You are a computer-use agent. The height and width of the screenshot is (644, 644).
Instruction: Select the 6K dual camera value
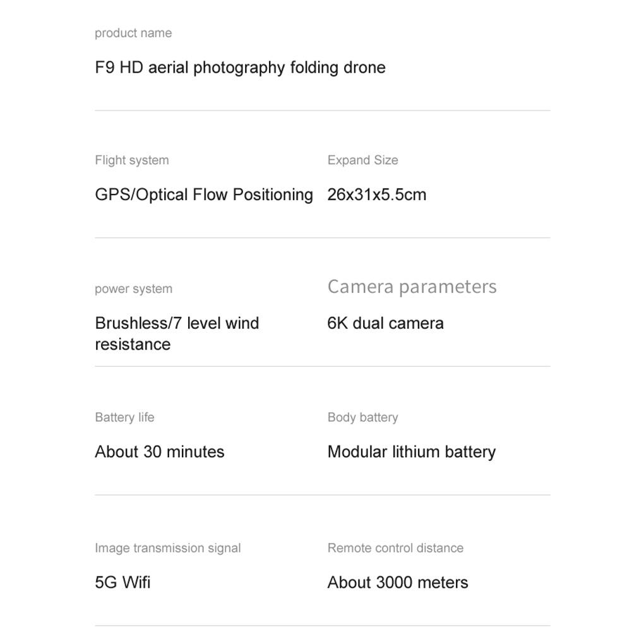tap(385, 323)
